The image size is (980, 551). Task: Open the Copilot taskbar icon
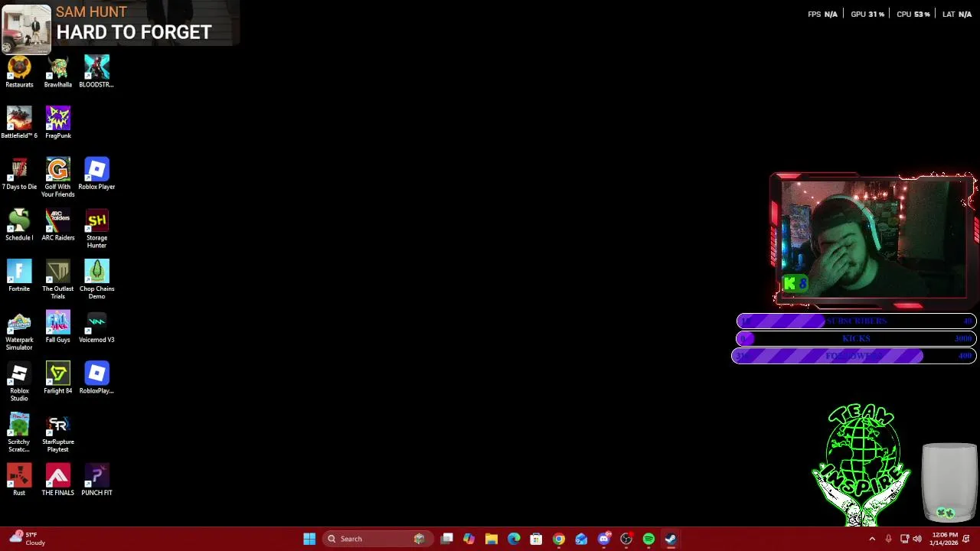point(469,539)
